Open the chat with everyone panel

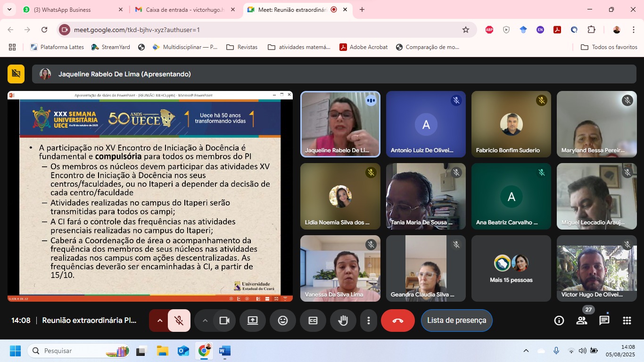click(x=604, y=321)
